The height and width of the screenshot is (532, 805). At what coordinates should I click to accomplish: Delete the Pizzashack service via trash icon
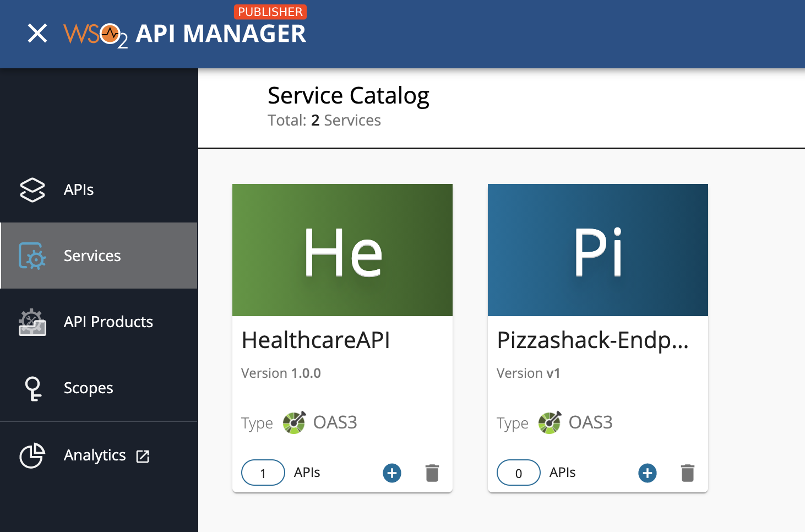[x=688, y=473]
